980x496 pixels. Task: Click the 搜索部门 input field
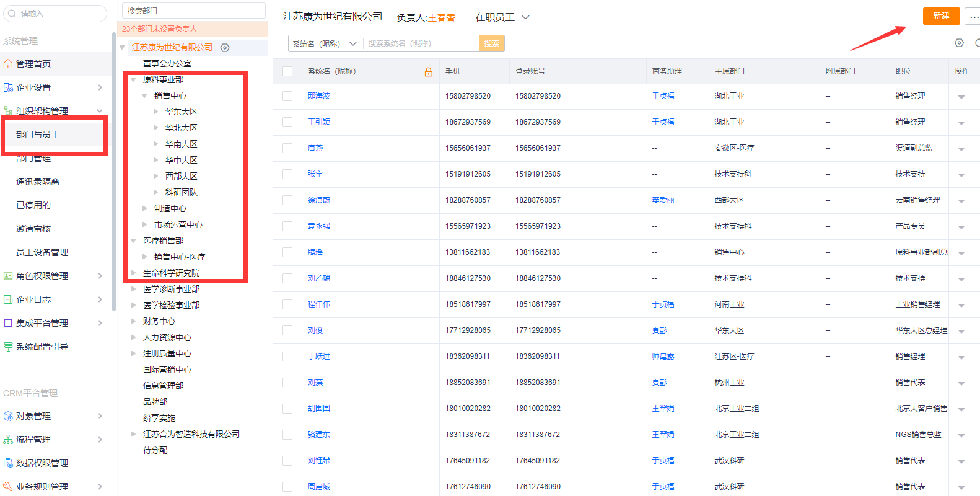pyautogui.click(x=194, y=11)
